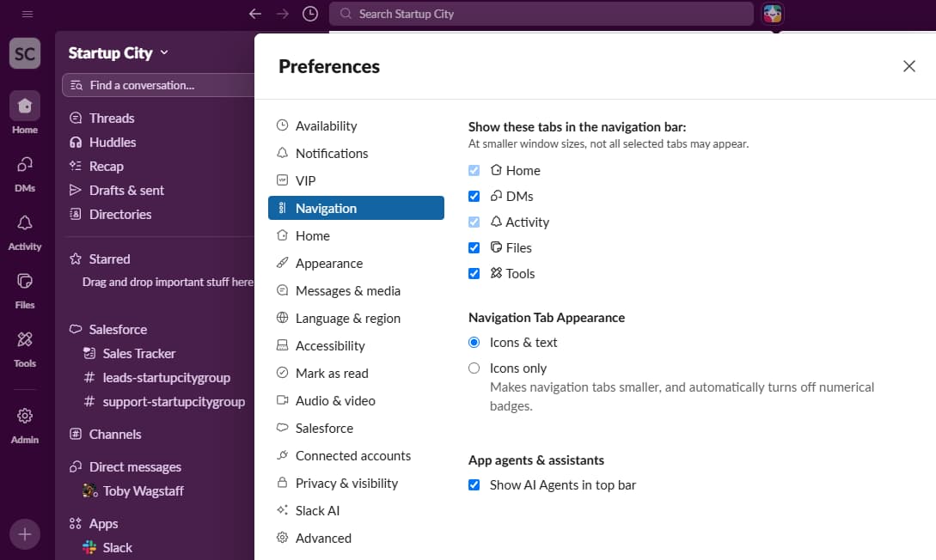Viewport: 936px width, 560px height.
Task: Open Language & region preferences
Action: pyautogui.click(x=356, y=318)
